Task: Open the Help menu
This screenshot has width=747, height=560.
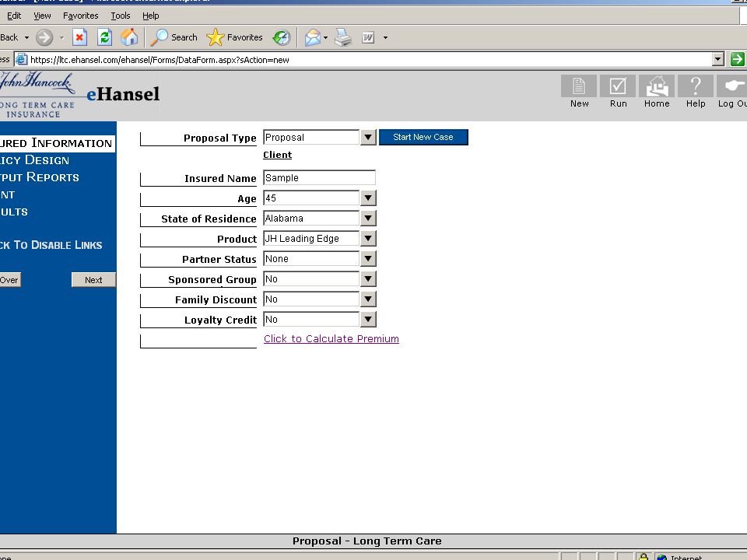Action: [x=150, y=16]
